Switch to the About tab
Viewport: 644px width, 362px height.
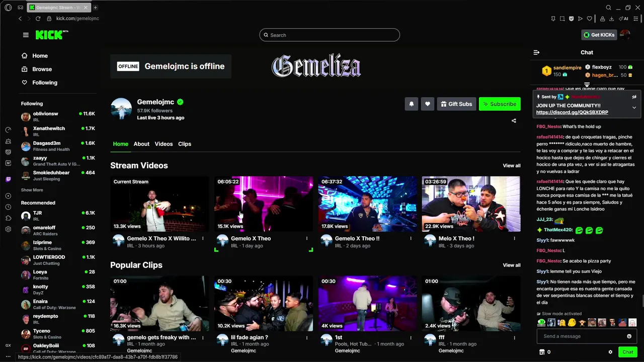tap(141, 144)
